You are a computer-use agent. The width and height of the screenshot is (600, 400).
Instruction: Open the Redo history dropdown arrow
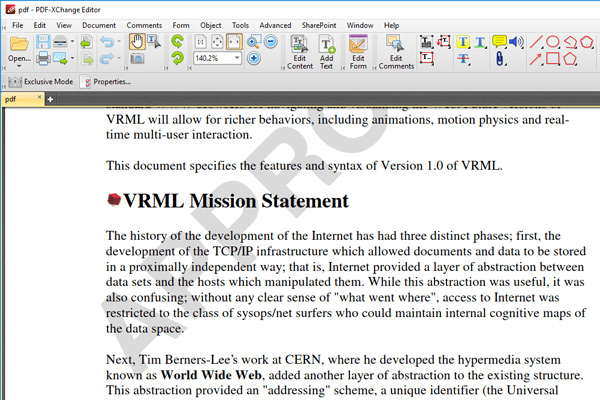pyautogui.click(x=119, y=58)
